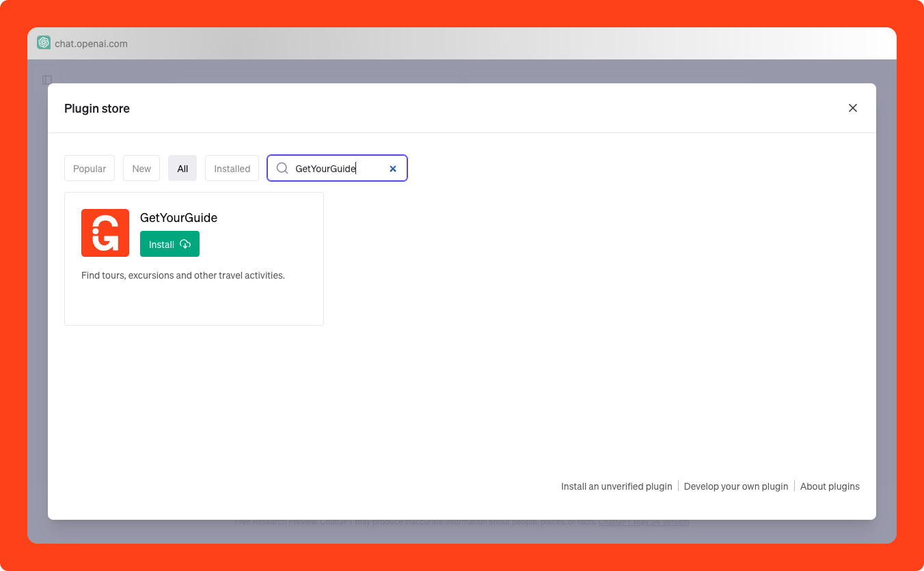Clear the search using the blue X icon

[393, 168]
